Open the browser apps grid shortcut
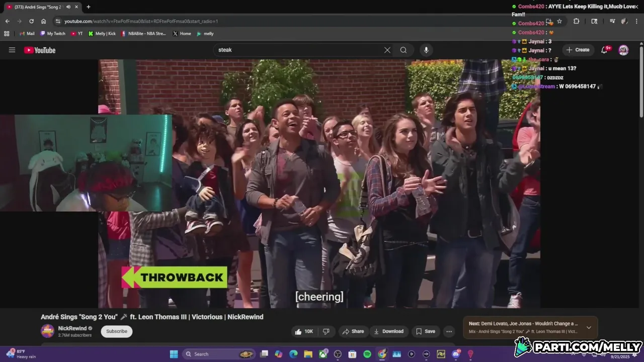Viewport: 644px width, 362px height. tap(7, 34)
